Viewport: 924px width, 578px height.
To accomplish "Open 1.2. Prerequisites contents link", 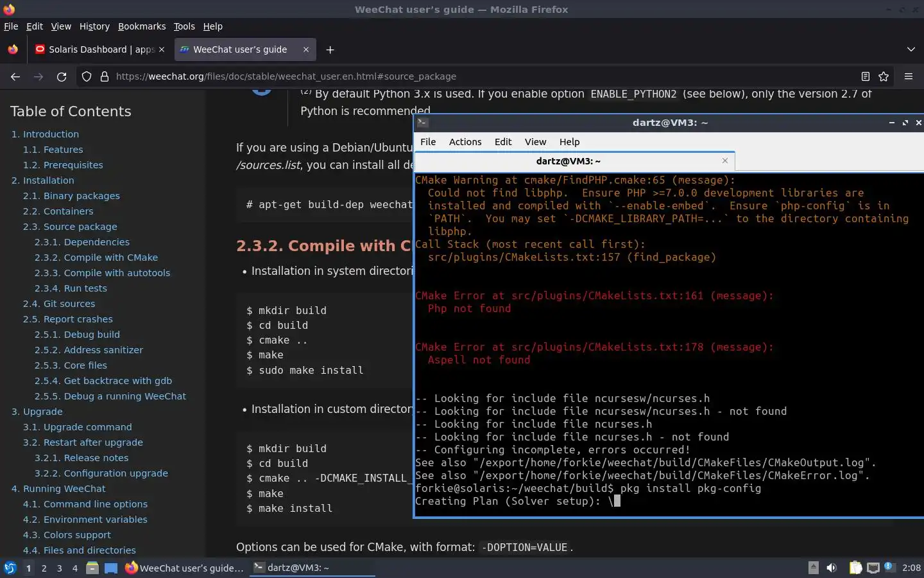I will pyautogui.click(x=63, y=165).
